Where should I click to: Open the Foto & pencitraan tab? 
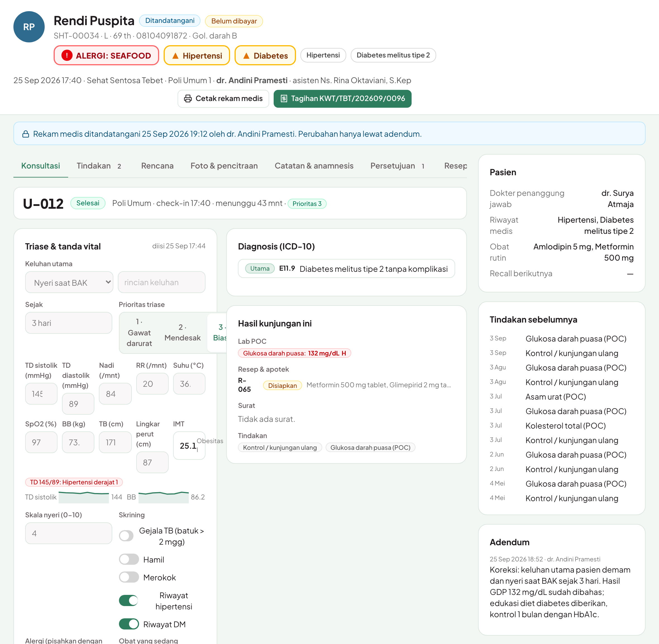pyautogui.click(x=224, y=166)
